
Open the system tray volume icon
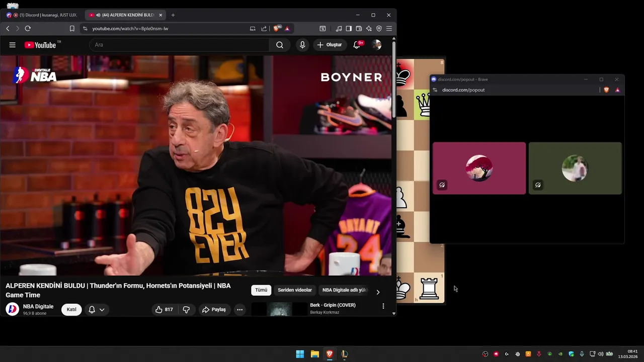coord(600,354)
